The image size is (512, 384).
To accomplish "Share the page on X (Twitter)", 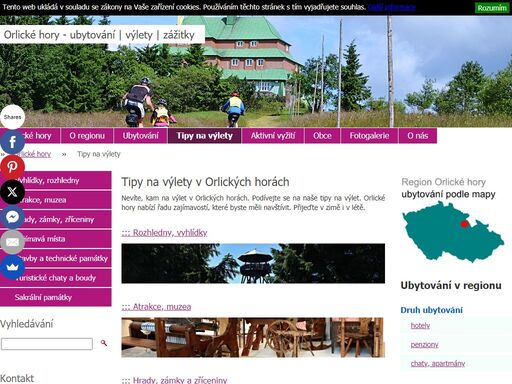I will [12, 192].
